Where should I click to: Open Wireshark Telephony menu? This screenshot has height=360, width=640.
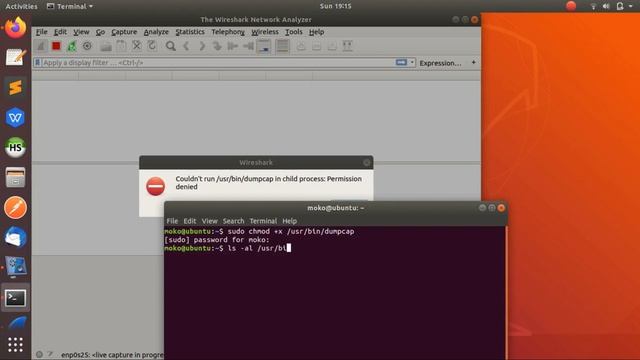[x=228, y=32]
